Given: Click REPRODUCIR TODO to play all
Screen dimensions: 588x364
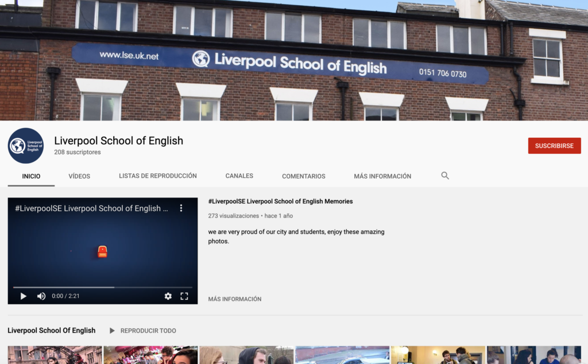Looking at the screenshot, I should (143, 331).
